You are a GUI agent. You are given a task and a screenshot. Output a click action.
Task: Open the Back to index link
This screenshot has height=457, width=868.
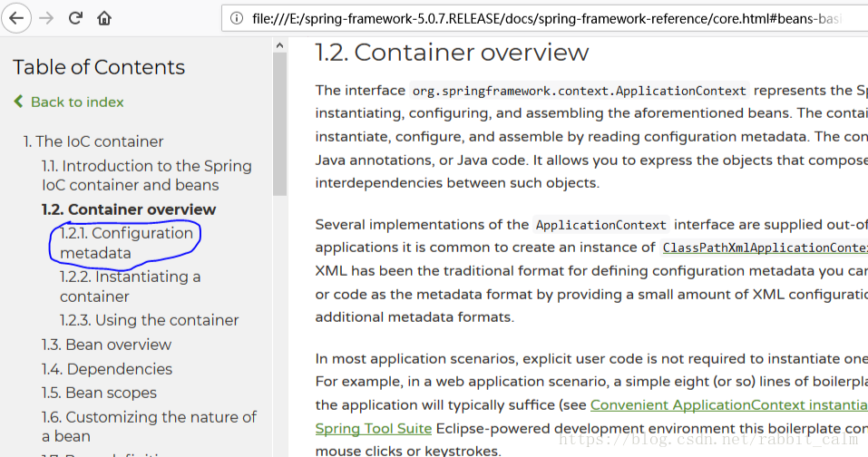pyautogui.click(x=77, y=102)
